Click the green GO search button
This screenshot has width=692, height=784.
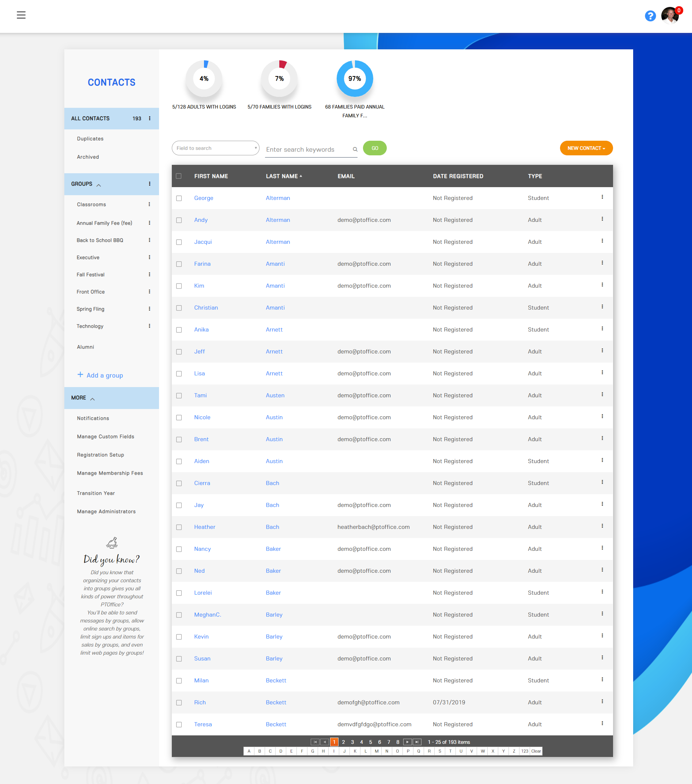[375, 148]
